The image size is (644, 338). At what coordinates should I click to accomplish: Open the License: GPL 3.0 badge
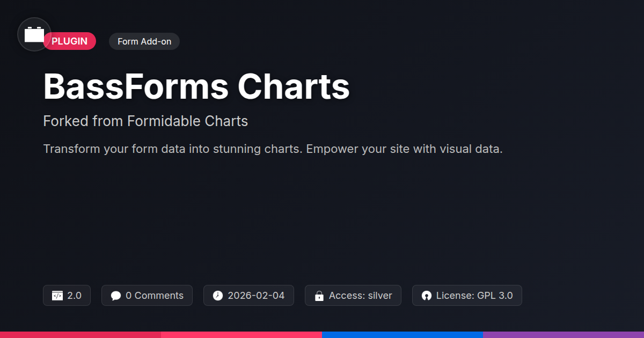467,296
